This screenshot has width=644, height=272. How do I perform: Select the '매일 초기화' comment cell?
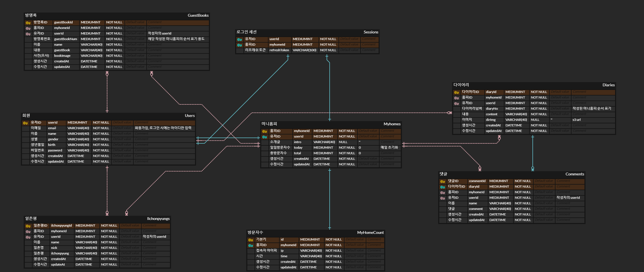click(x=389, y=148)
